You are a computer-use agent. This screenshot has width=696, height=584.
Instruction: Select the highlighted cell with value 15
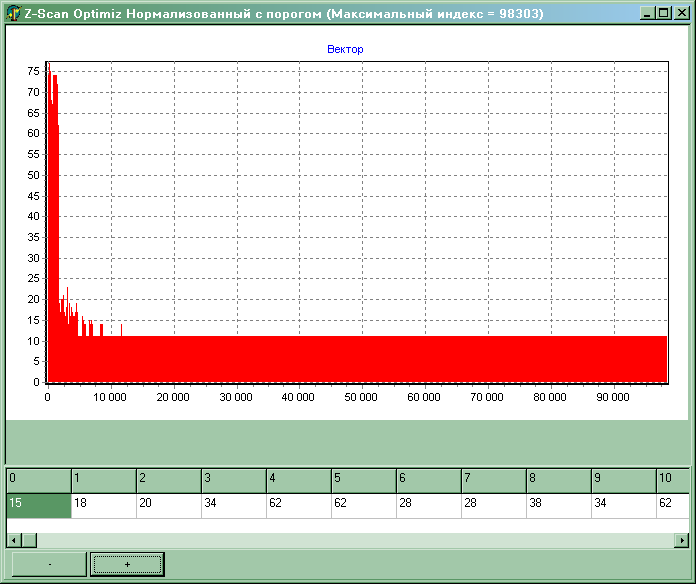click(39, 505)
